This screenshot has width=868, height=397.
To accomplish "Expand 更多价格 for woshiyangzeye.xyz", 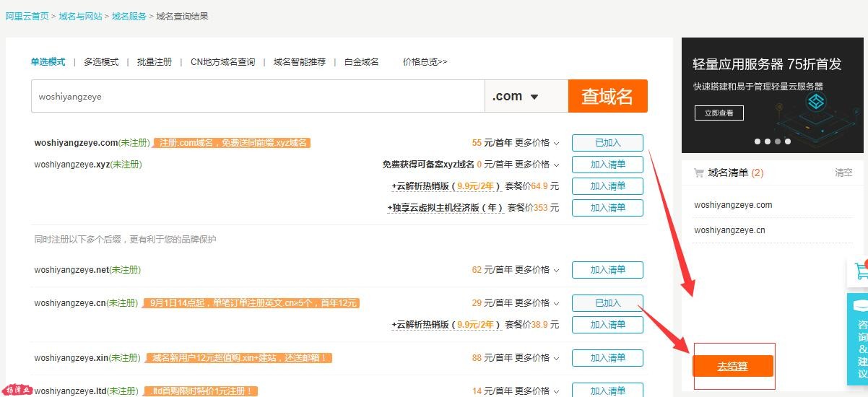I will 537,165.
